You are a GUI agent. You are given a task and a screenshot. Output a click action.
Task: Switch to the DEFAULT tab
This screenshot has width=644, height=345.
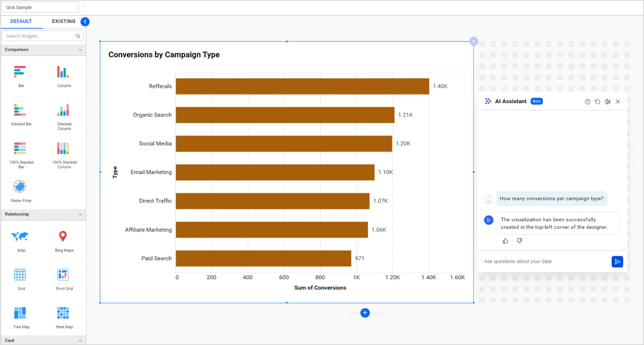click(21, 21)
